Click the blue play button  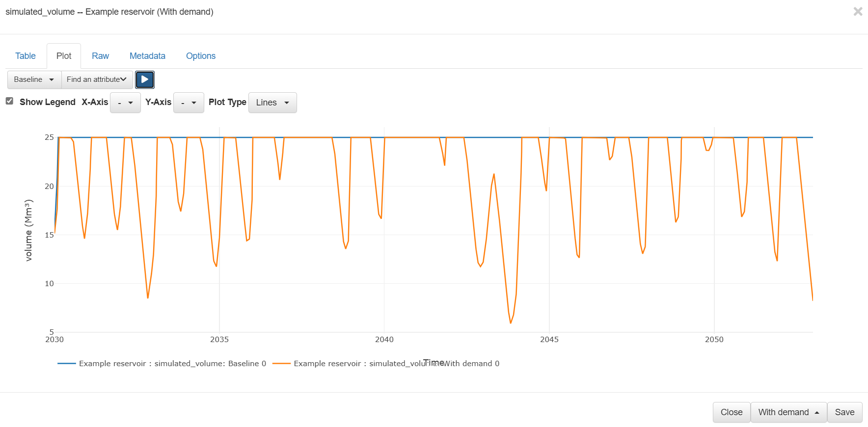145,80
